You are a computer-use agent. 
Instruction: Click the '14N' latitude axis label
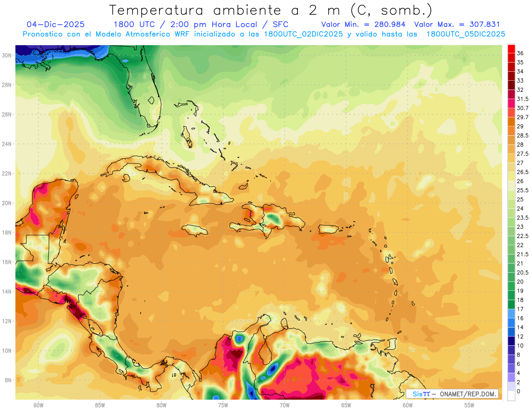[7, 292]
